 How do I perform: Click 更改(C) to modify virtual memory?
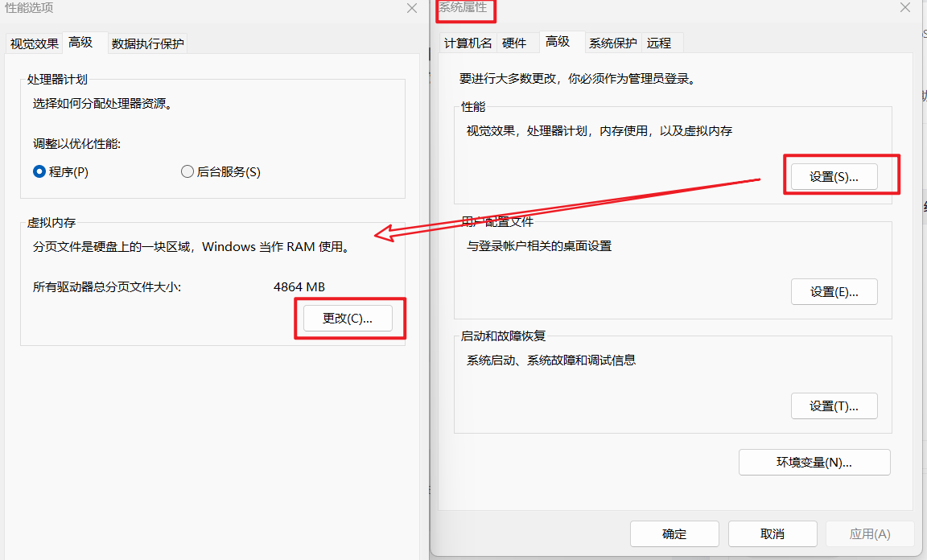(349, 318)
